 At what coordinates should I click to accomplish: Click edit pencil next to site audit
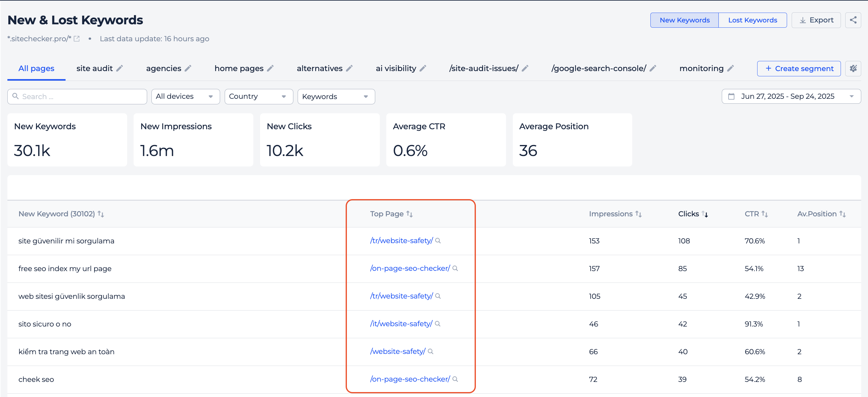[120, 68]
